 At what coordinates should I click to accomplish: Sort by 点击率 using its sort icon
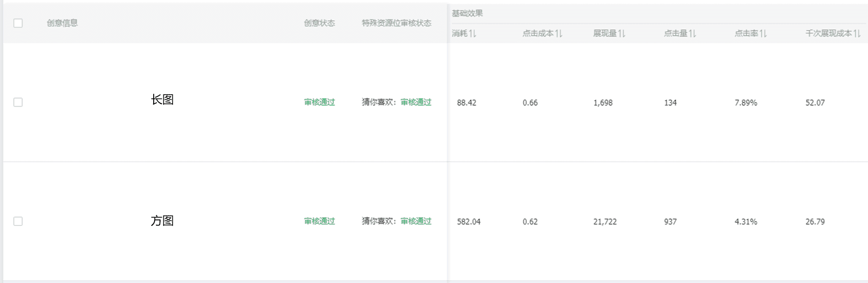click(763, 33)
